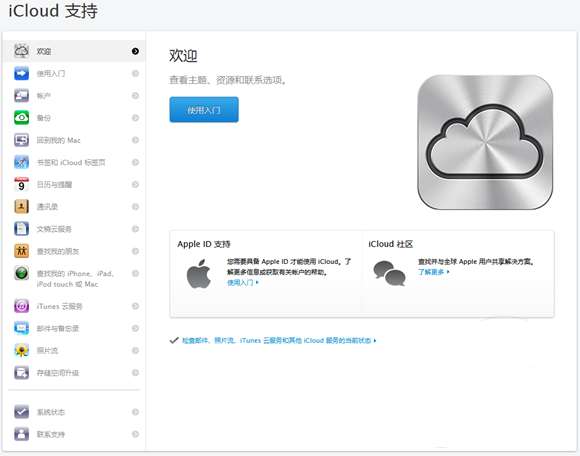Screen dimensions: 580x456
Task: Select the Back to My Mac icon
Action: tap(21, 140)
